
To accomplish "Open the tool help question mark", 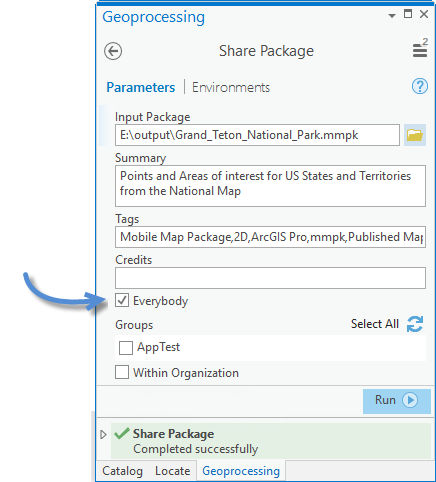I will [420, 87].
